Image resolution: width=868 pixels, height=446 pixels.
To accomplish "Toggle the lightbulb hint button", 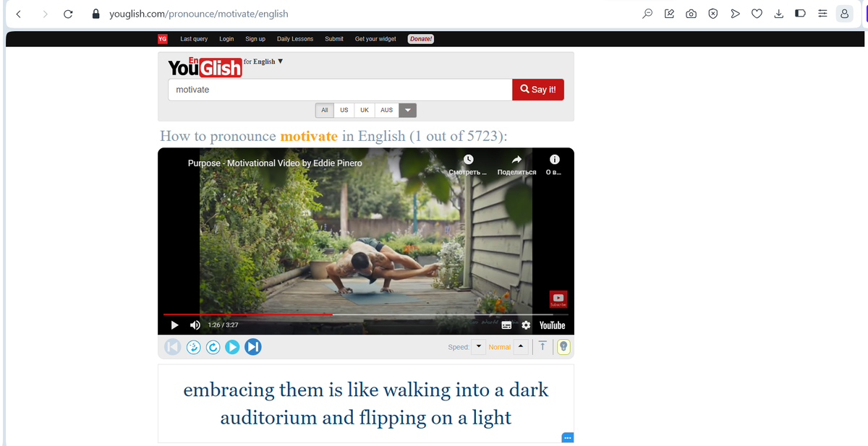I will coord(563,347).
